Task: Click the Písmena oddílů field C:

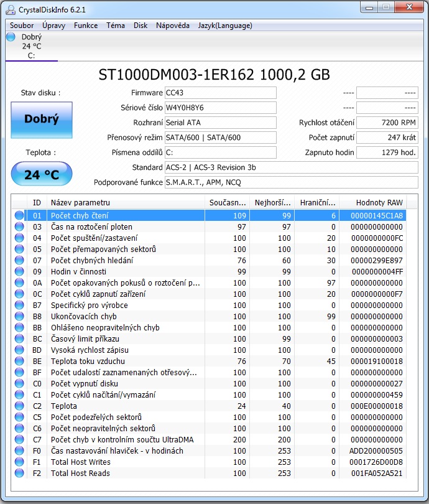Action: click(x=221, y=152)
